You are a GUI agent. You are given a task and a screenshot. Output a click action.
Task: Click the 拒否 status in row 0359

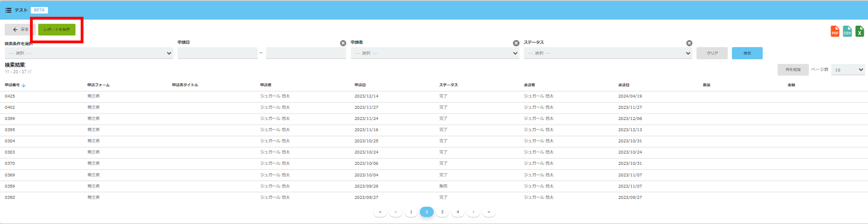(x=443, y=186)
